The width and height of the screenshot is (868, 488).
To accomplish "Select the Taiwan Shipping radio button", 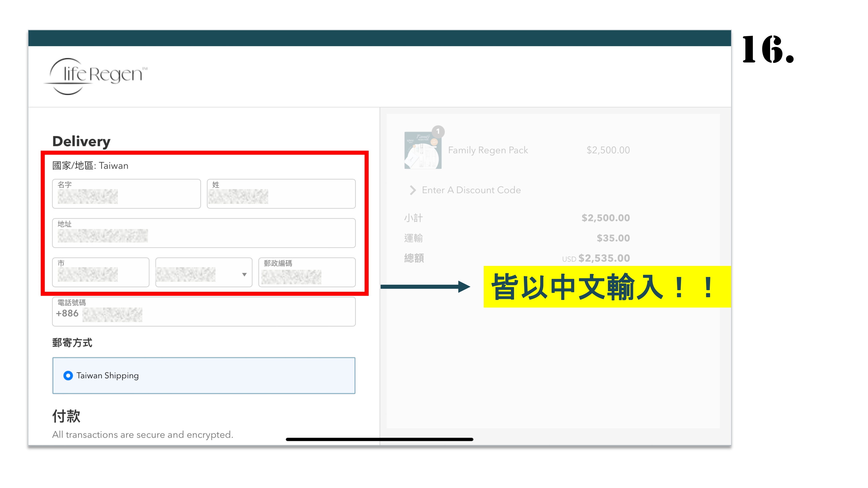I will coord(68,375).
